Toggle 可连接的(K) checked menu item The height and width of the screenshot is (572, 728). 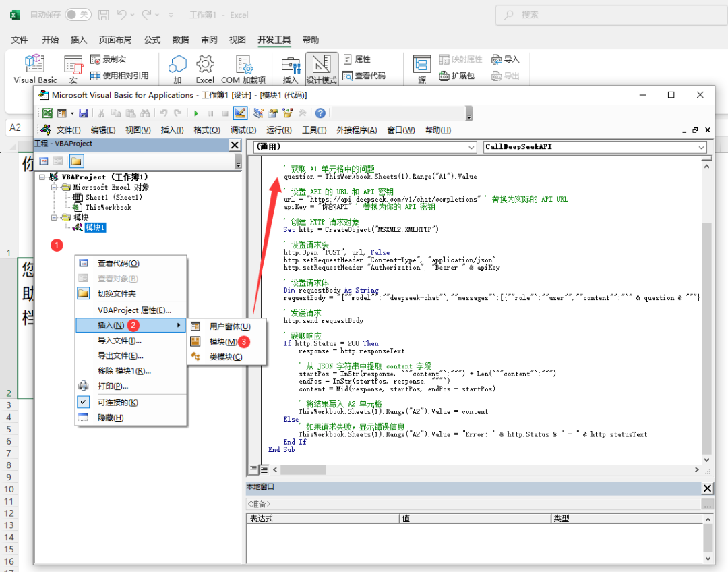(131, 403)
